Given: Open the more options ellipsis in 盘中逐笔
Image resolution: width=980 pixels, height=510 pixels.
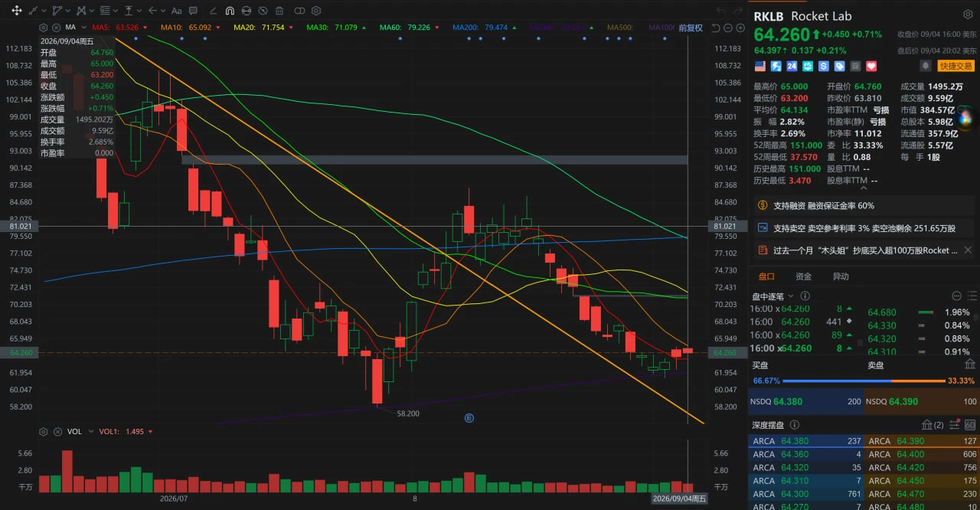Looking at the screenshot, I should click(x=956, y=296).
